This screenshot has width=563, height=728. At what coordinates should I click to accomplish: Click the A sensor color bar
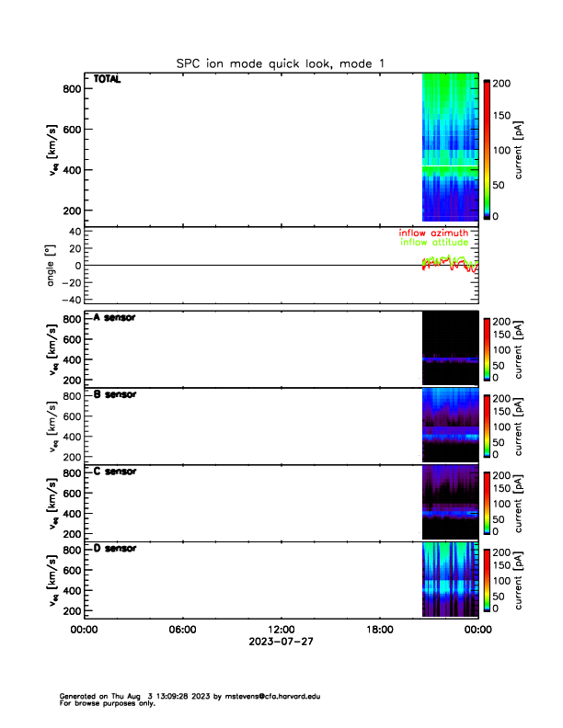(487, 349)
